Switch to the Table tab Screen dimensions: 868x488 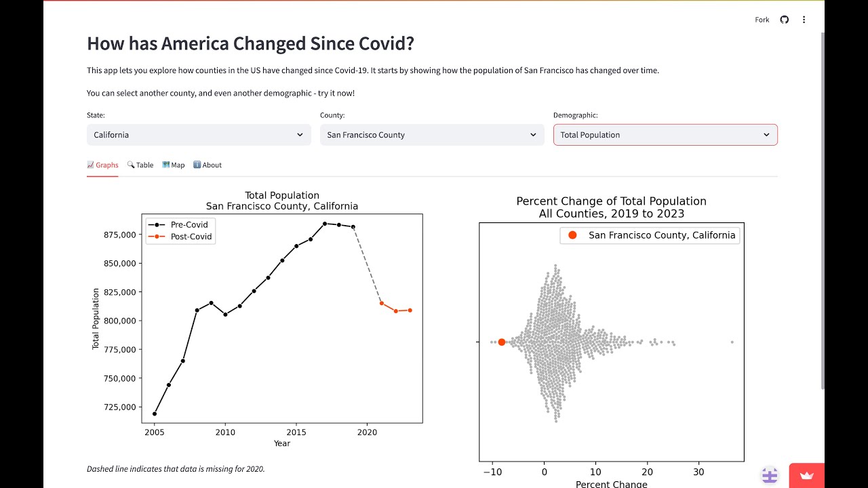pyautogui.click(x=140, y=165)
